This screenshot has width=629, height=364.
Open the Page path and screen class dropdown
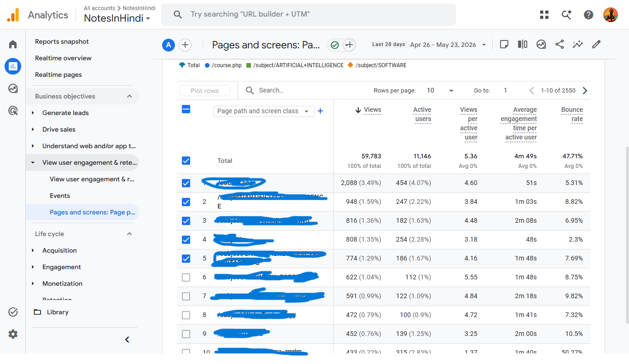[x=263, y=111]
